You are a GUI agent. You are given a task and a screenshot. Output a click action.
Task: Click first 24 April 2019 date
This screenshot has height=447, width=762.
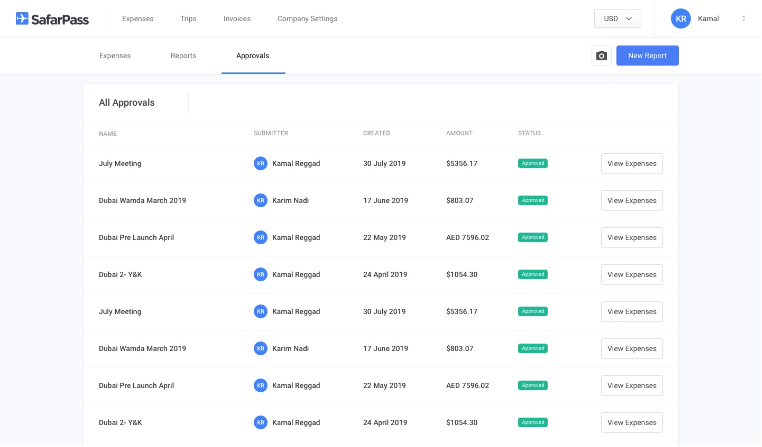[x=385, y=274]
